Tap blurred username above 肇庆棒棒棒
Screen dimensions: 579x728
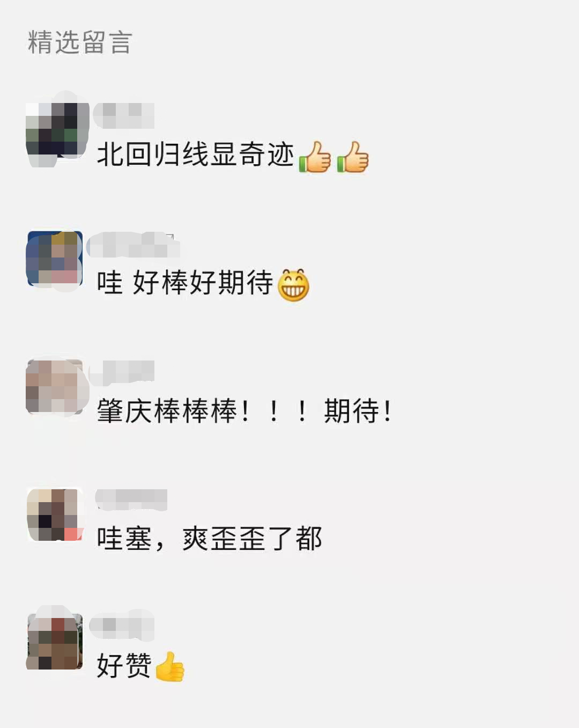tap(122, 373)
